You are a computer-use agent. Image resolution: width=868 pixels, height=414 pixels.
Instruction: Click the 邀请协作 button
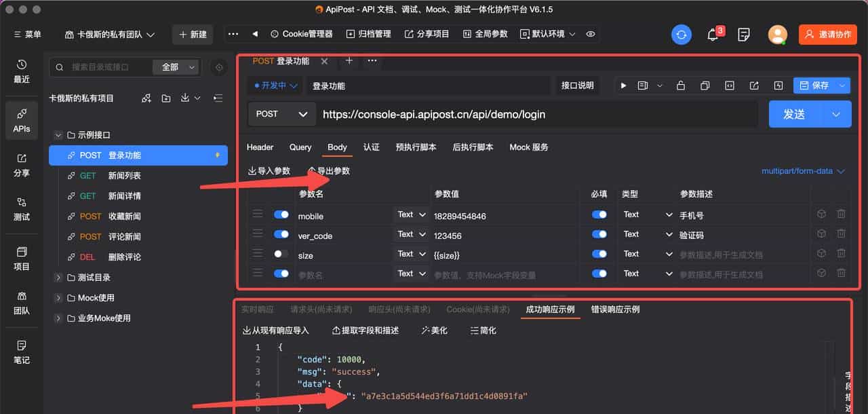[827, 33]
